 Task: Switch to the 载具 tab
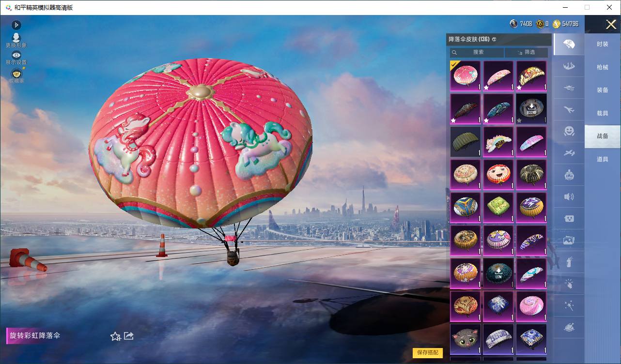[x=603, y=113]
